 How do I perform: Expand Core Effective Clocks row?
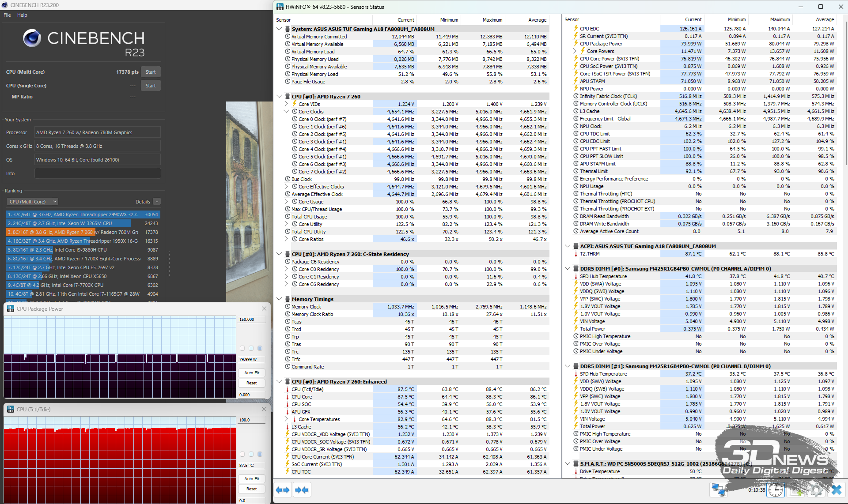[286, 187]
